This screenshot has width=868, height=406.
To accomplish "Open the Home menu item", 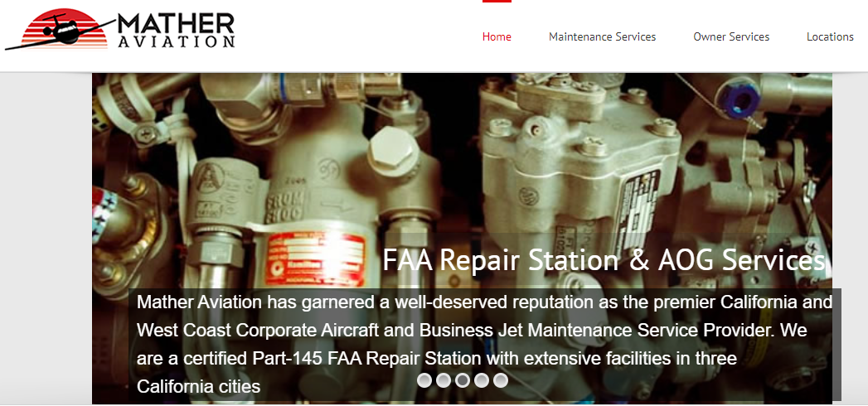I will tap(497, 37).
